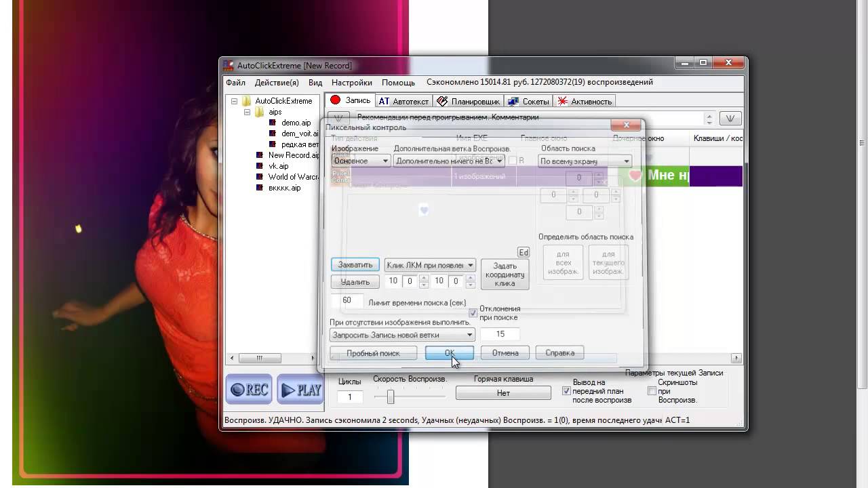Collapse the aips tree folder
Screen dimensions: 868x488
tap(247, 112)
